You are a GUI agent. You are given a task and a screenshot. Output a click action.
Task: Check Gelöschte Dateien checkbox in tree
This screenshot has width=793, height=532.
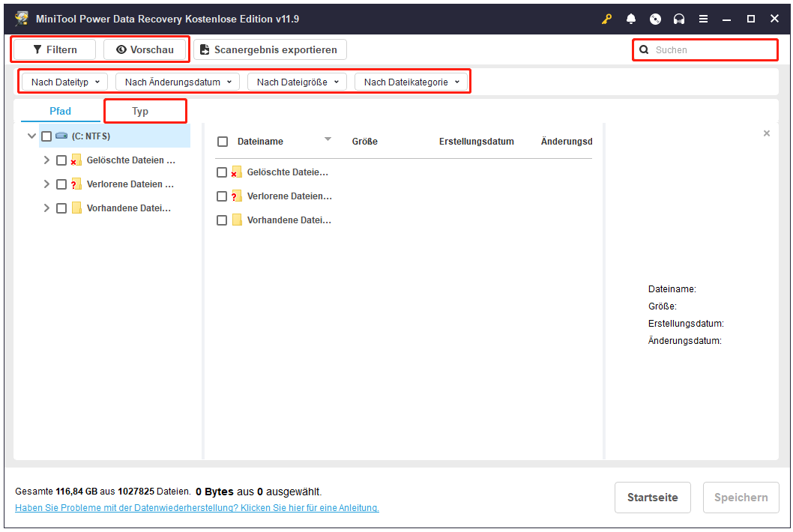61,160
